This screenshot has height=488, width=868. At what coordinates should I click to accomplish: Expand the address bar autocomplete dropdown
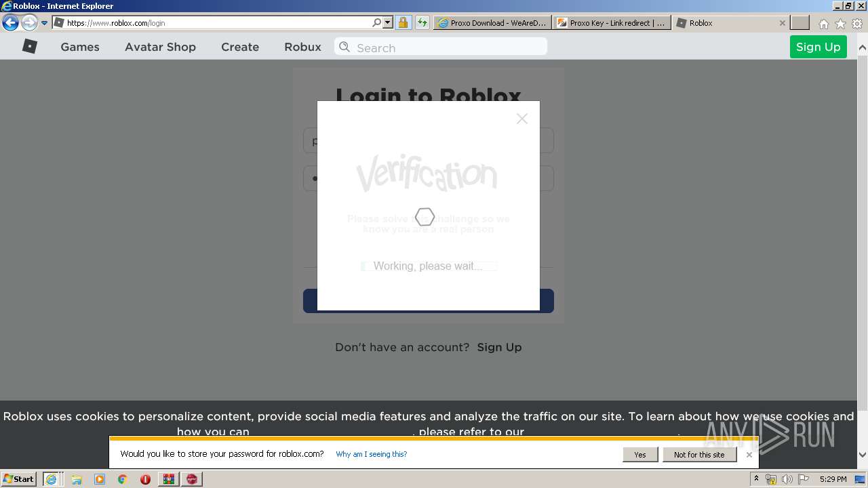tap(388, 22)
